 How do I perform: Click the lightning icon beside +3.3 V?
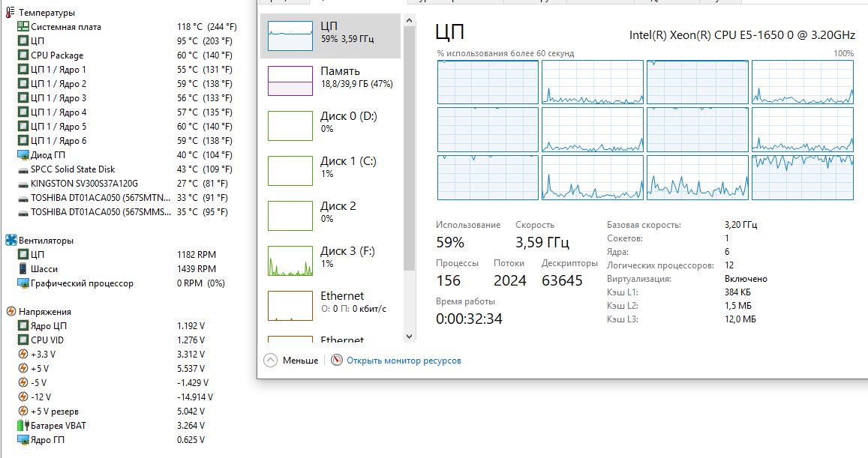23,355
